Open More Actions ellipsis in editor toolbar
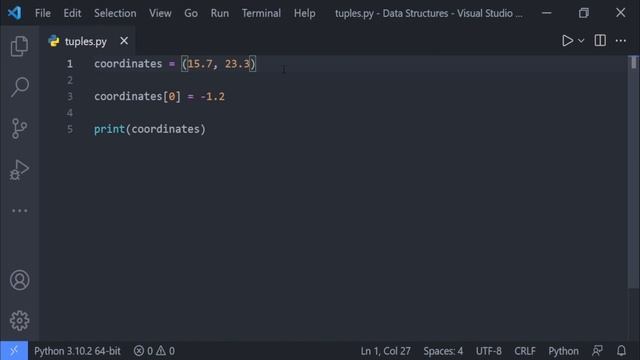Image resolution: width=640 pixels, height=360 pixels. coord(621,41)
